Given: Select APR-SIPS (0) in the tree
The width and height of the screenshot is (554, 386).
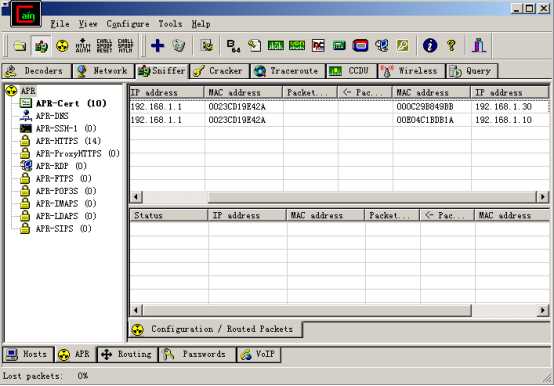Looking at the screenshot, I should (63, 228).
